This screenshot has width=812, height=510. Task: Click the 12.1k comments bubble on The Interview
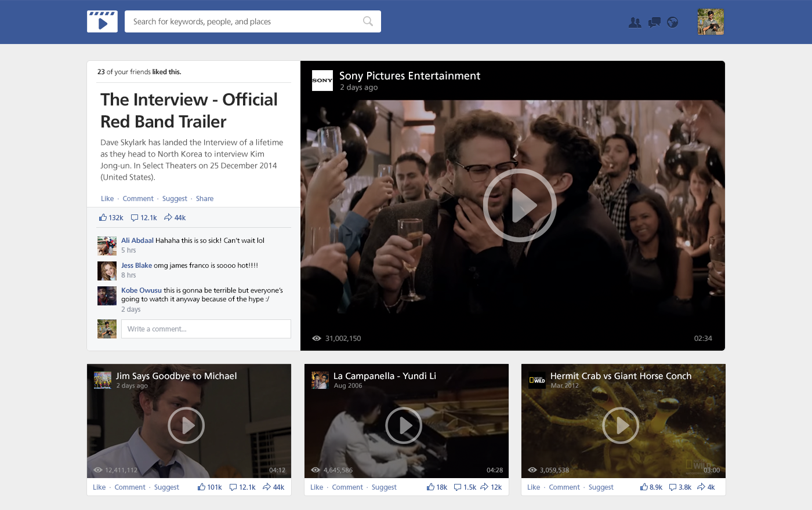(x=144, y=218)
